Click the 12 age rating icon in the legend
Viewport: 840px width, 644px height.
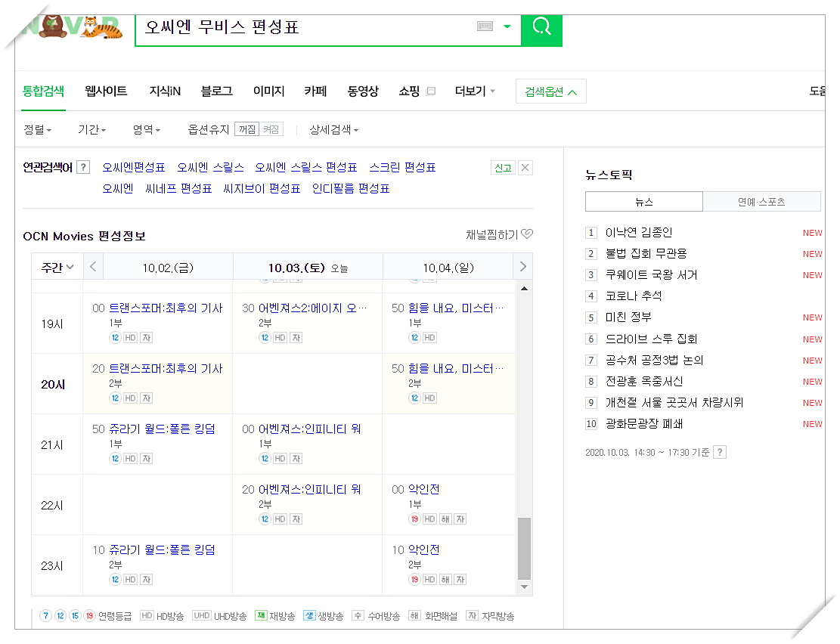point(60,616)
